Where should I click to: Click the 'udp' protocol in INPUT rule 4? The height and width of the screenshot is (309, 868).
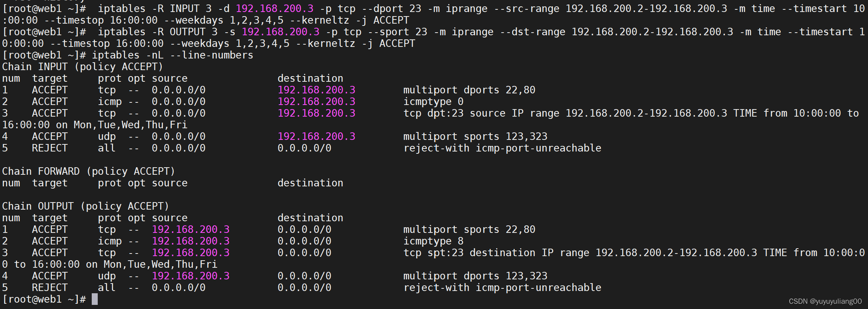coord(107,136)
